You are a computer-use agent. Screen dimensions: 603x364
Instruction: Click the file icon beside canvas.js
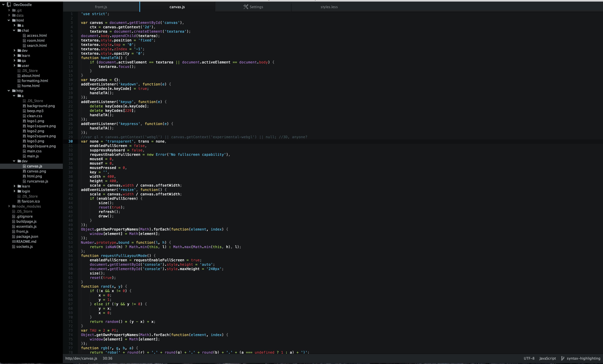[24, 166]
